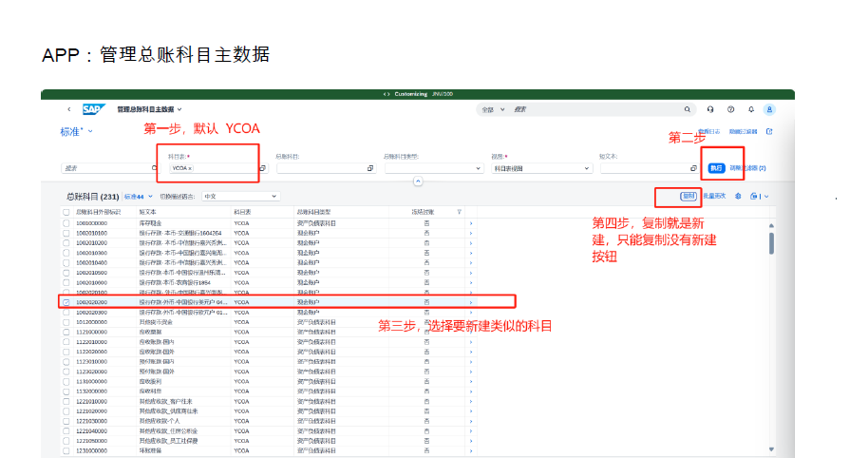The image size is (868, 458).
Task: Open the help question mark icon
Action: tap(730, 109)
